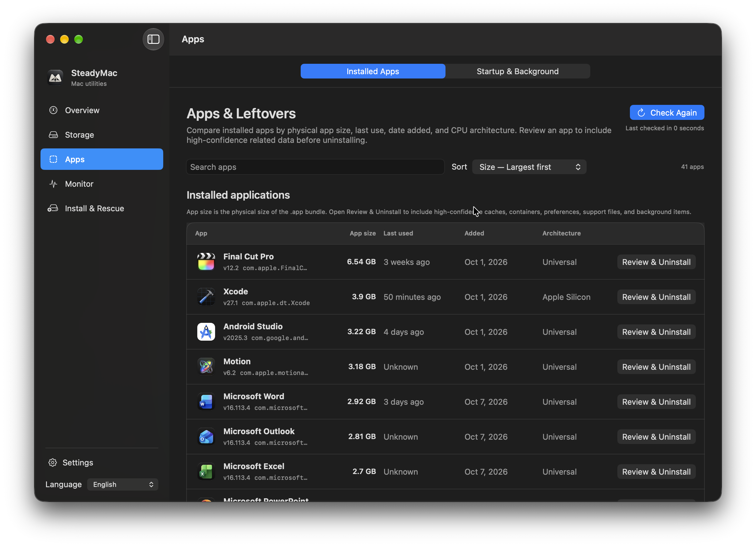Screen dimensions: 756x547
Task: Click the Architecture column header
Action: [561, 234]
